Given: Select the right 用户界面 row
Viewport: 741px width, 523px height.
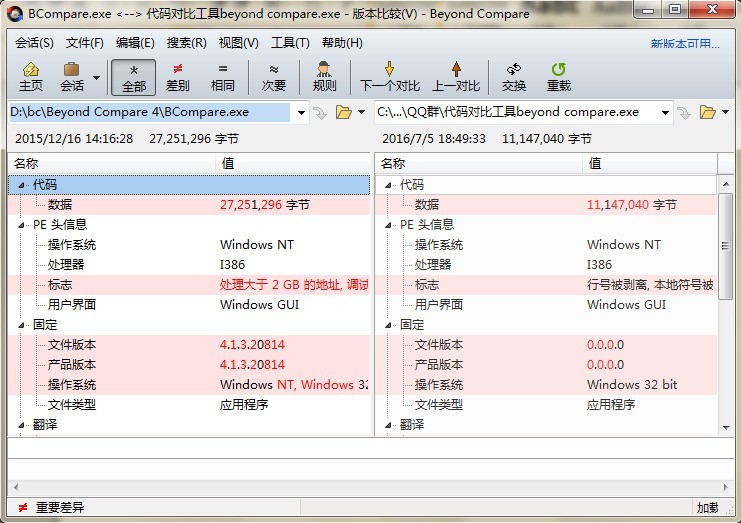Looking at the screenshot, I should pos(546,305).
